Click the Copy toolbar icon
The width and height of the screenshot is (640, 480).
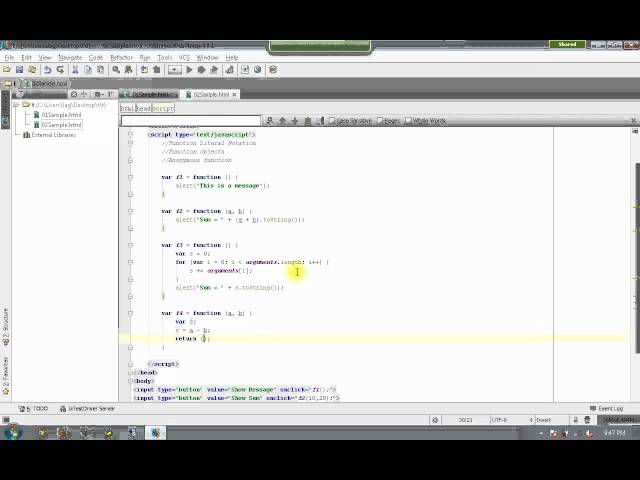88,70
